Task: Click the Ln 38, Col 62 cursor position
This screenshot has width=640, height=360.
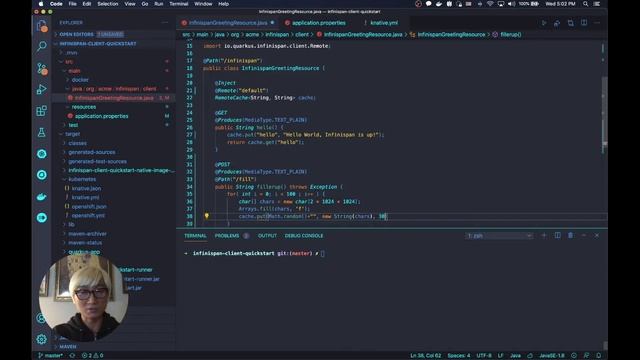Action: (x=425, y=356)
